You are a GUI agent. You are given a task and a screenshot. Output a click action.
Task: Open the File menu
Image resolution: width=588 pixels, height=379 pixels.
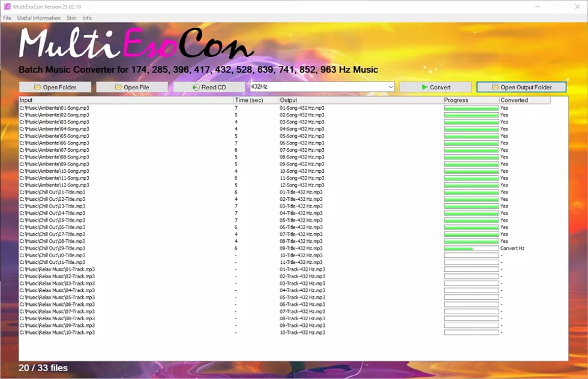point(7,17)
